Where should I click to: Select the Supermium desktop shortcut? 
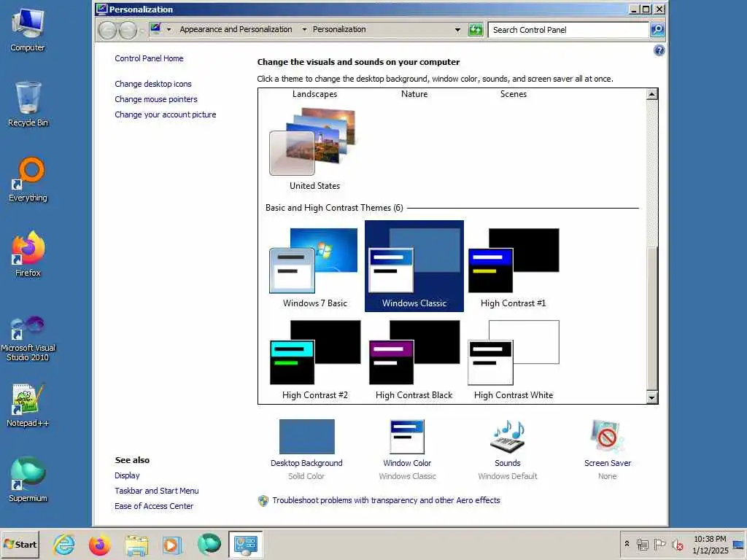28,480
